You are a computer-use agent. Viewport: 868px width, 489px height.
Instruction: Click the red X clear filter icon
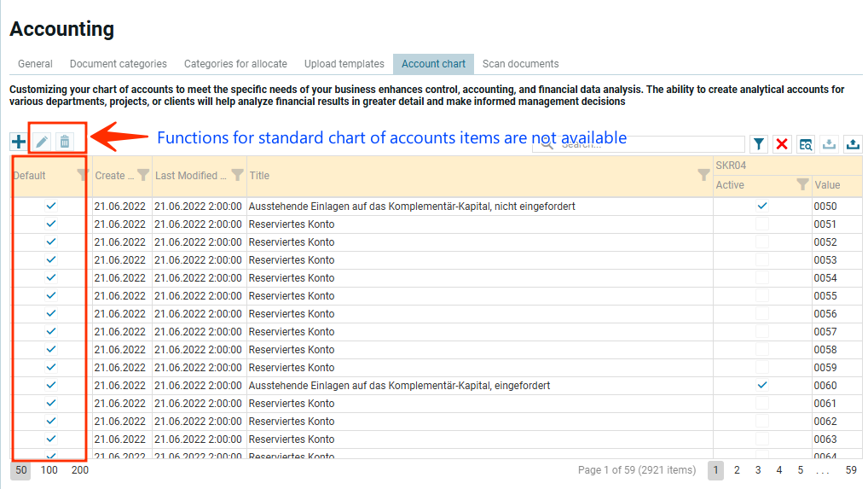pos(782,144)
